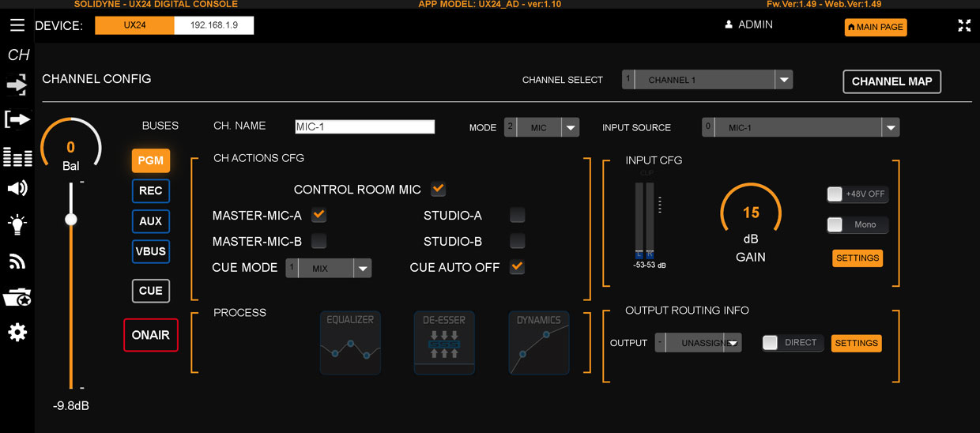Expand the Channel Select dropdown
Screen dimensions: 980x433
[783, 80]
